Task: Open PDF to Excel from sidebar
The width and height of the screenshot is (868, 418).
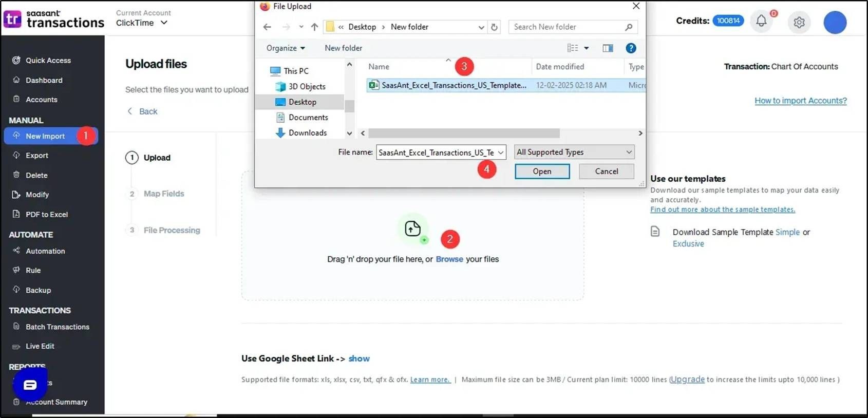Action: coord(47,215)
